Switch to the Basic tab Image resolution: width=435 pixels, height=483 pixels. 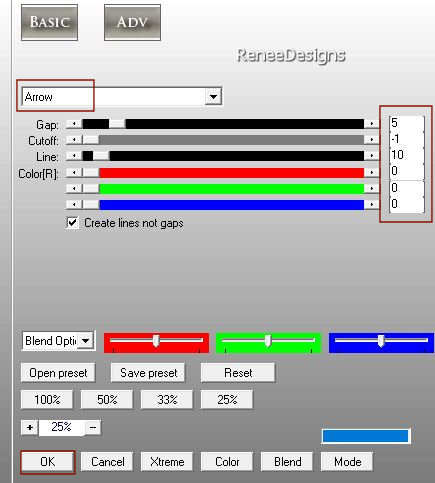point(49,23)
